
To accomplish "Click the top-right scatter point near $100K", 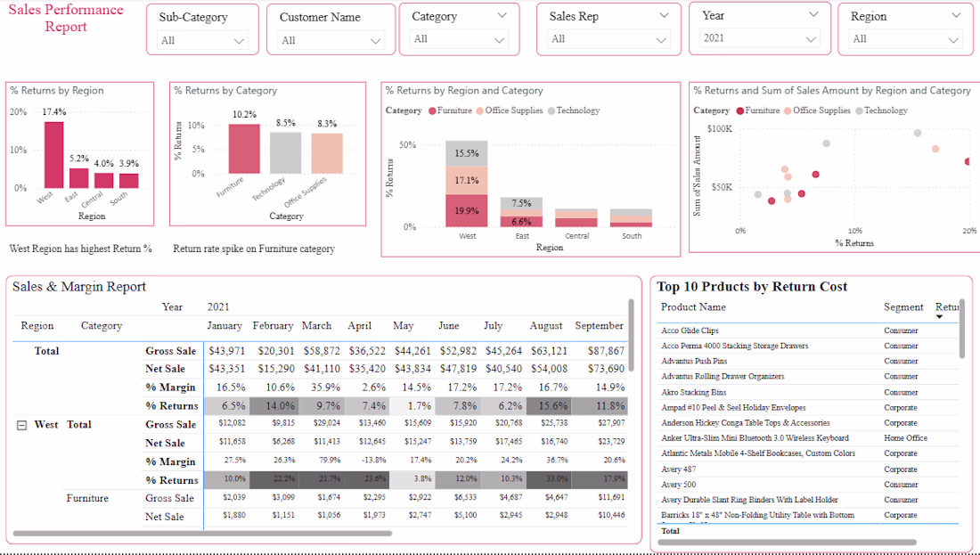I will click(918, 133).
